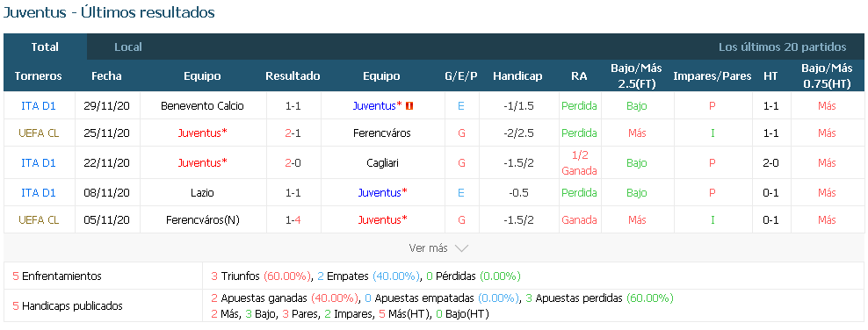The width and height of the screenshot is (868, 330).
Task: Expand the Ver más chevron arrow
Action: (x=461, y=248)
